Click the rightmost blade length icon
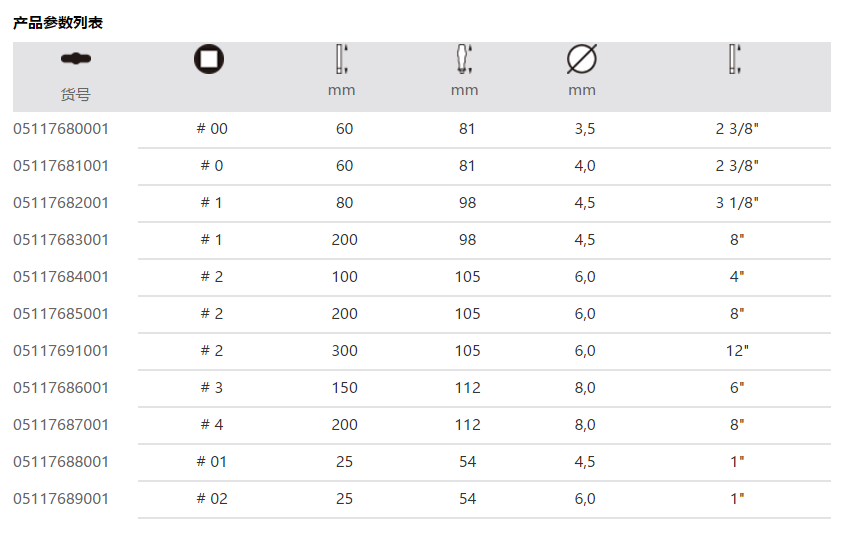Viewport: 842px width, 533px height. point(736,60)
